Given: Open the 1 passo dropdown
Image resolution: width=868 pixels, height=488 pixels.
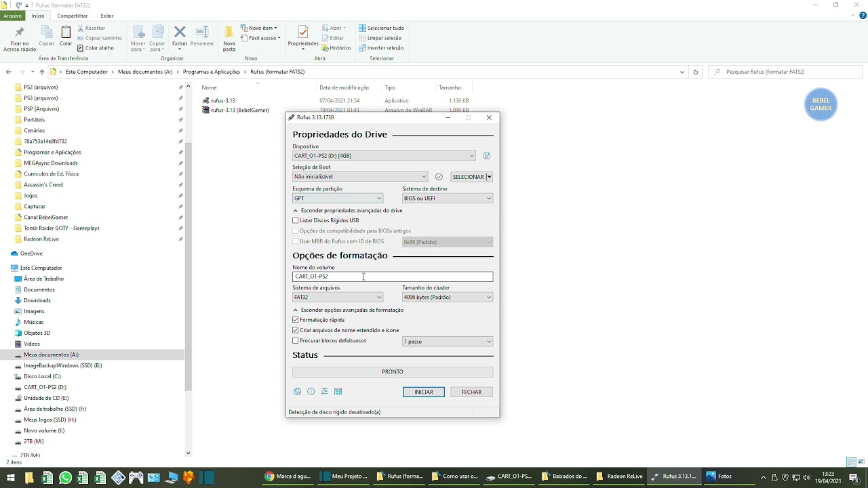Looking at the screenshot, I should pos(448,342).
